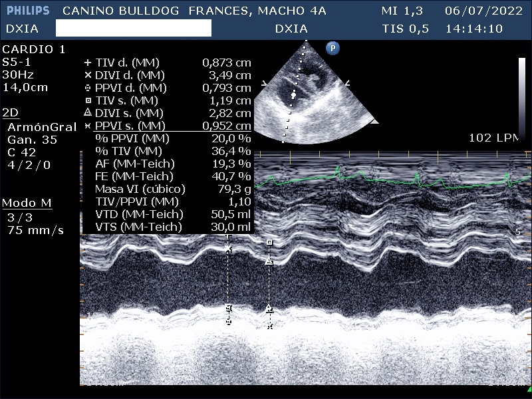Viewport: 532px width, 399px height.
Task: Select the square caliper icon beside TIV s.
Action: [88, 100]
